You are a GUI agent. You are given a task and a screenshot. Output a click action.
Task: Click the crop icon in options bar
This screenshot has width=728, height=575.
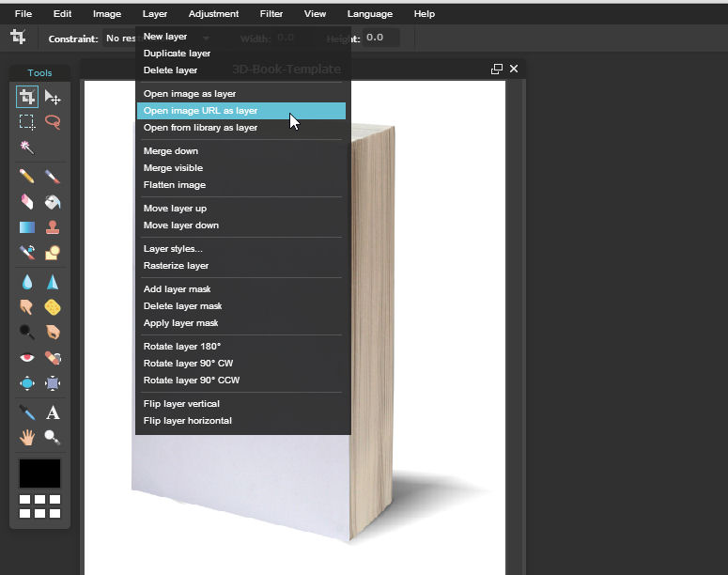coord(18,37)
